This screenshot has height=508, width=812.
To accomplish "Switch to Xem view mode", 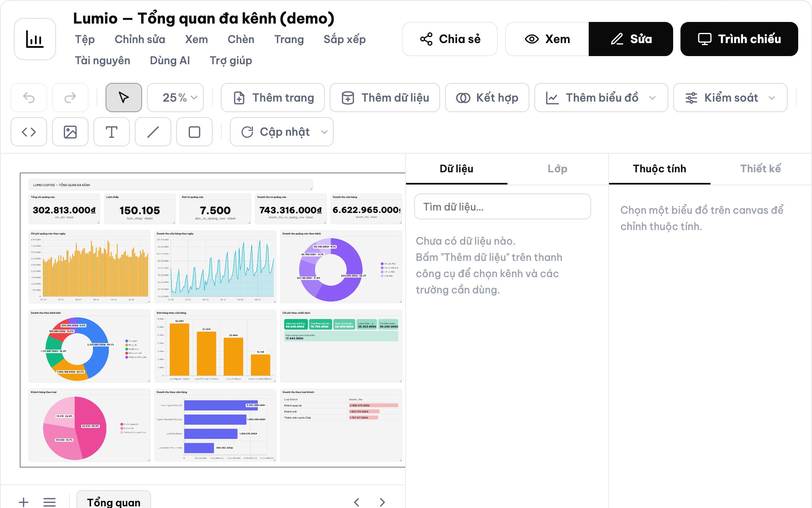I will pyautogui.click(x=547, y=39).
